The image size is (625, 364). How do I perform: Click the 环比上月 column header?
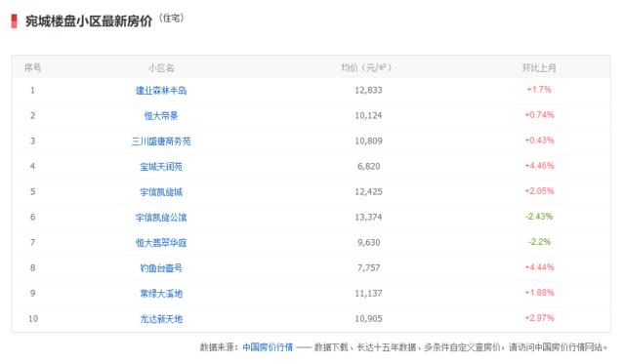click(x=539, y=68)
